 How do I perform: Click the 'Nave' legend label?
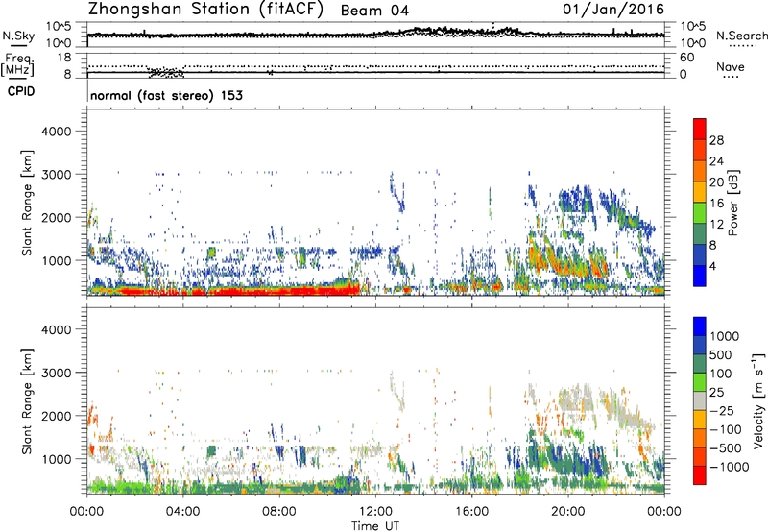(731, 66)
